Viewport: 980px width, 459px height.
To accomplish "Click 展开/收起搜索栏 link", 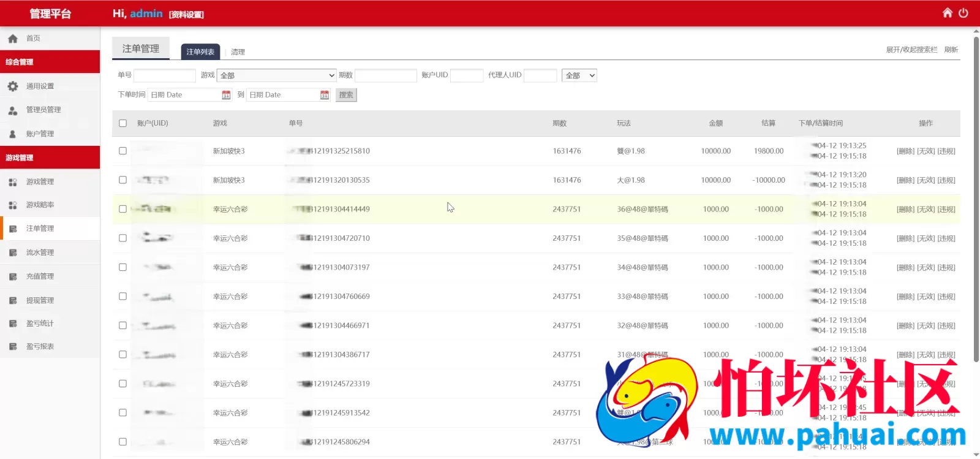I will pyautogui.click(x=911, y=50).
